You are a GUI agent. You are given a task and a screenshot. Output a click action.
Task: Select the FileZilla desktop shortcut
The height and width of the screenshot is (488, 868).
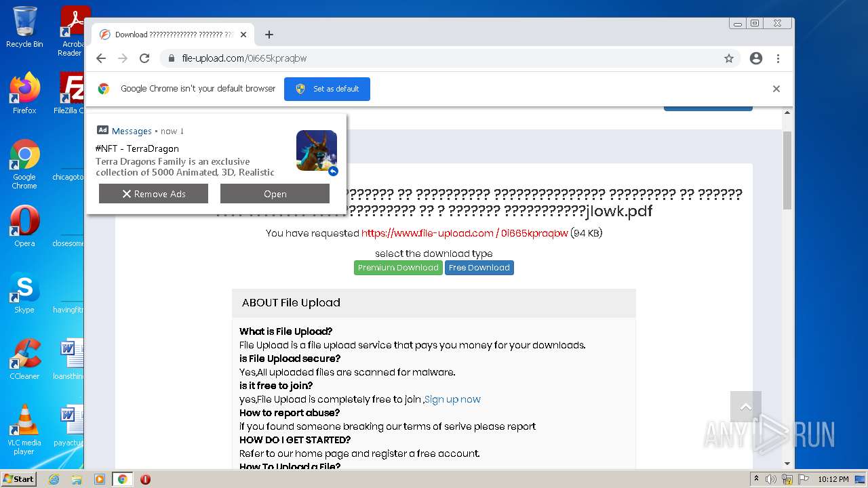tap(69, 93)
